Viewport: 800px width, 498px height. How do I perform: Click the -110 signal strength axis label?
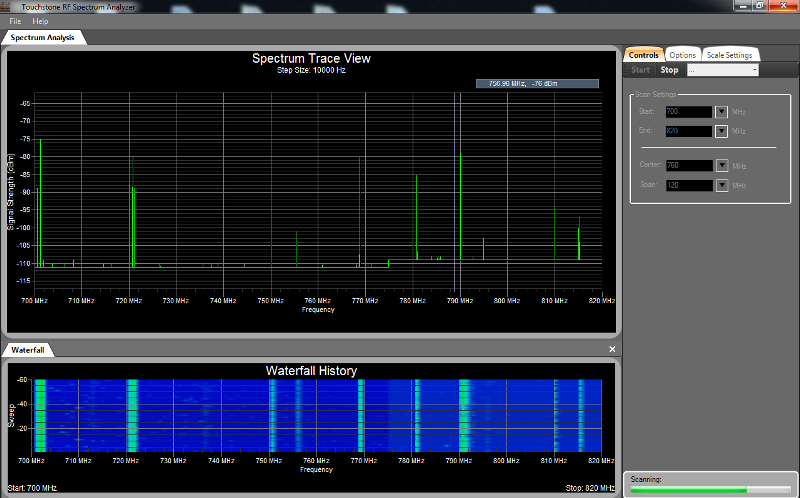tap(23, 263)
